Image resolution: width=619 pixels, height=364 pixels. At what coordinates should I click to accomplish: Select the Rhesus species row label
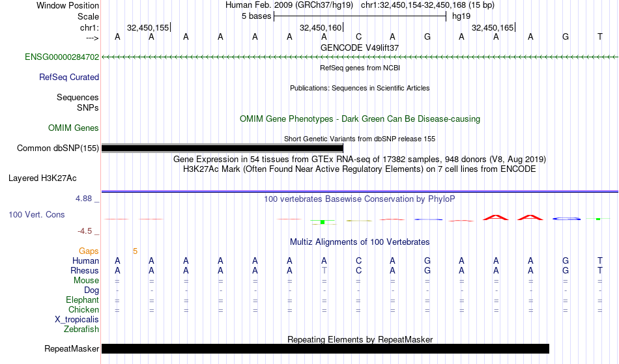(85, 270)
